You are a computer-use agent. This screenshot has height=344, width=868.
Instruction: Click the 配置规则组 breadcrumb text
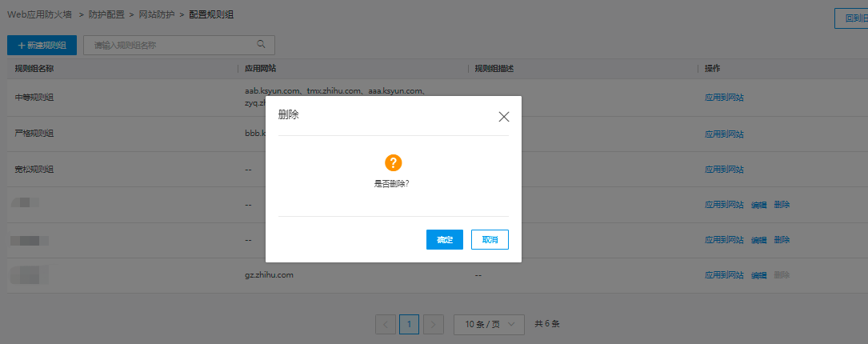pos(211,15)
